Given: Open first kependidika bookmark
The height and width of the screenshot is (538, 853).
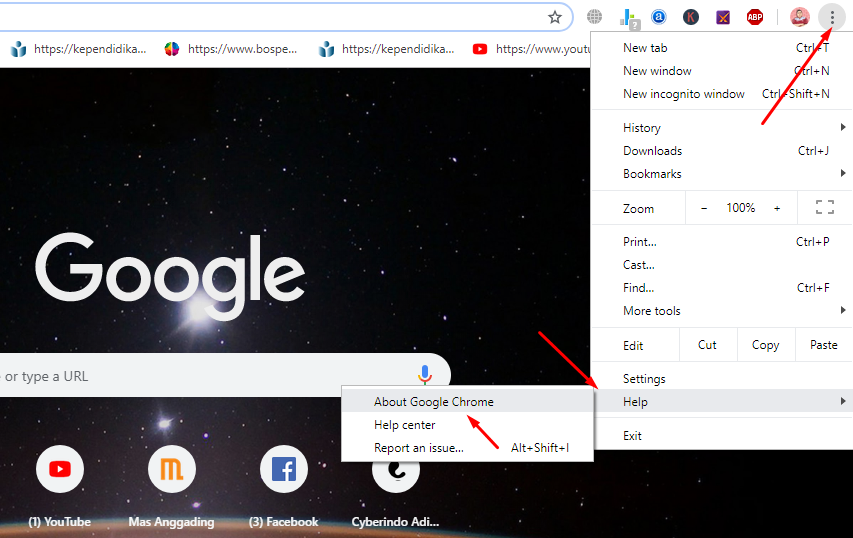Looking at the screenshot, I should click(79, 49).
